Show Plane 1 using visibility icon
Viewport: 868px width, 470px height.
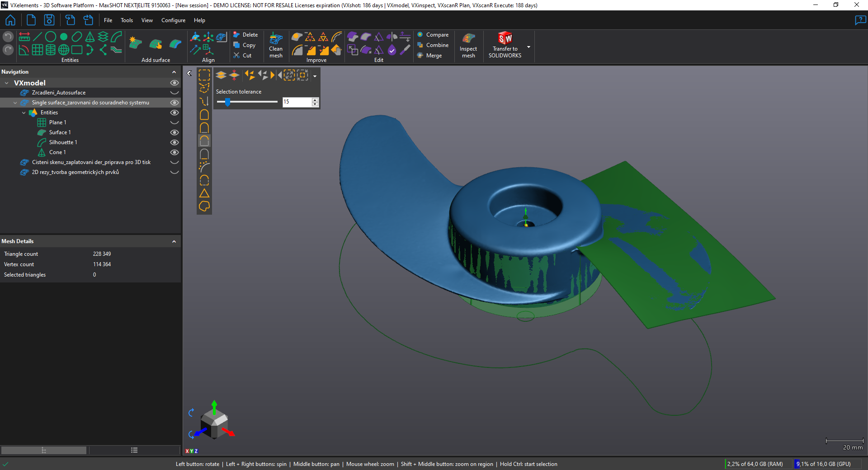[x=174, y=122]
